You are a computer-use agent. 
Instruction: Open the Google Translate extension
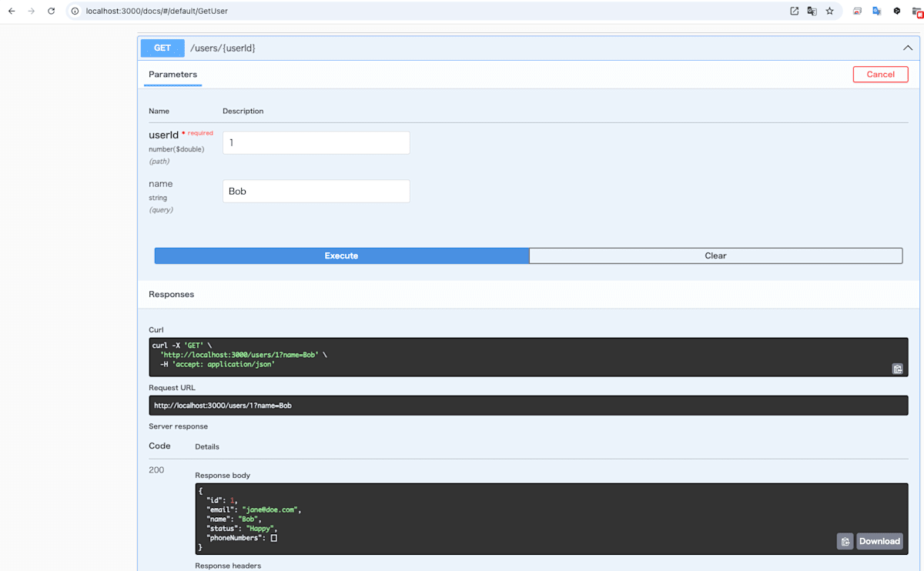[x=877, y=12]
